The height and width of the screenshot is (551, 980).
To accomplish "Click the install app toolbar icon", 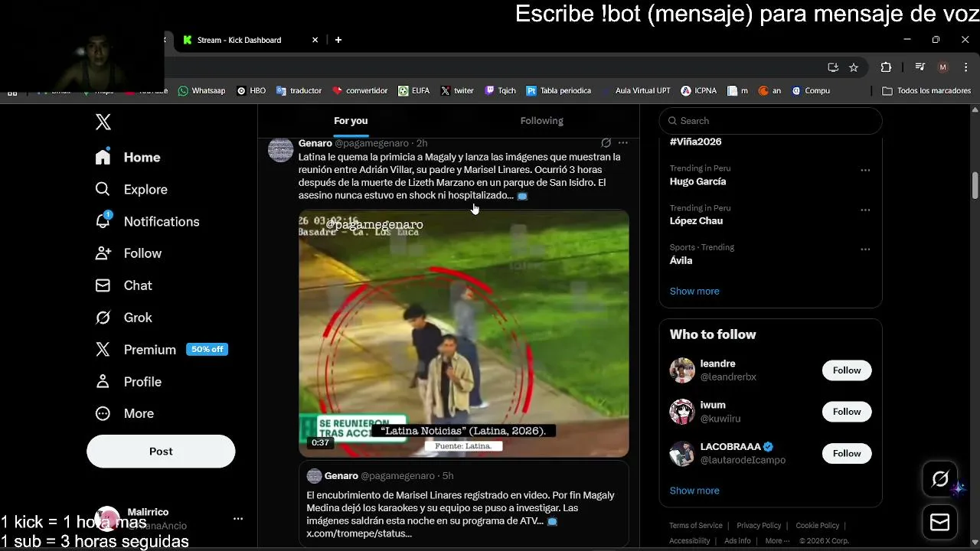I will click(x=833, y=67).
